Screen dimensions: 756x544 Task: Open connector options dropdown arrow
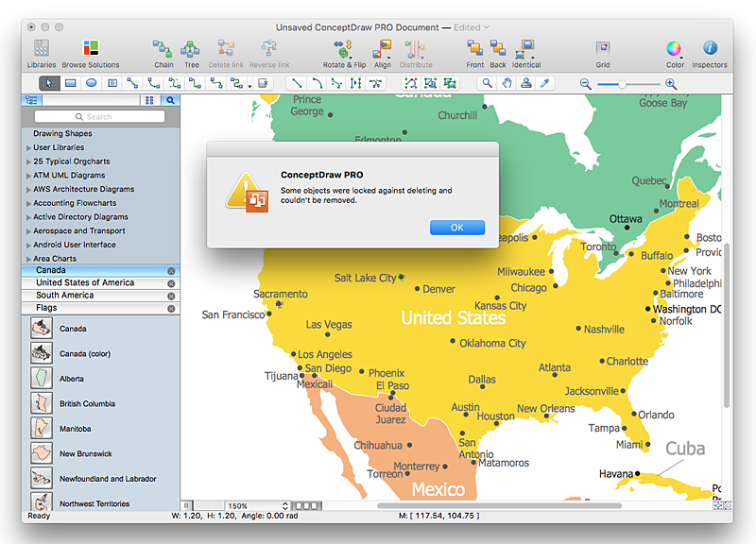249,86
